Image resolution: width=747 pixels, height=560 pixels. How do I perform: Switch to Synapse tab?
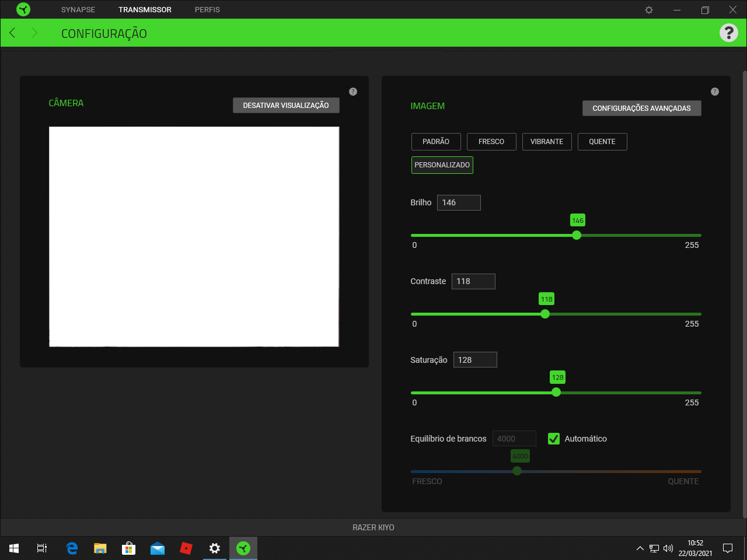click(78, 10)
